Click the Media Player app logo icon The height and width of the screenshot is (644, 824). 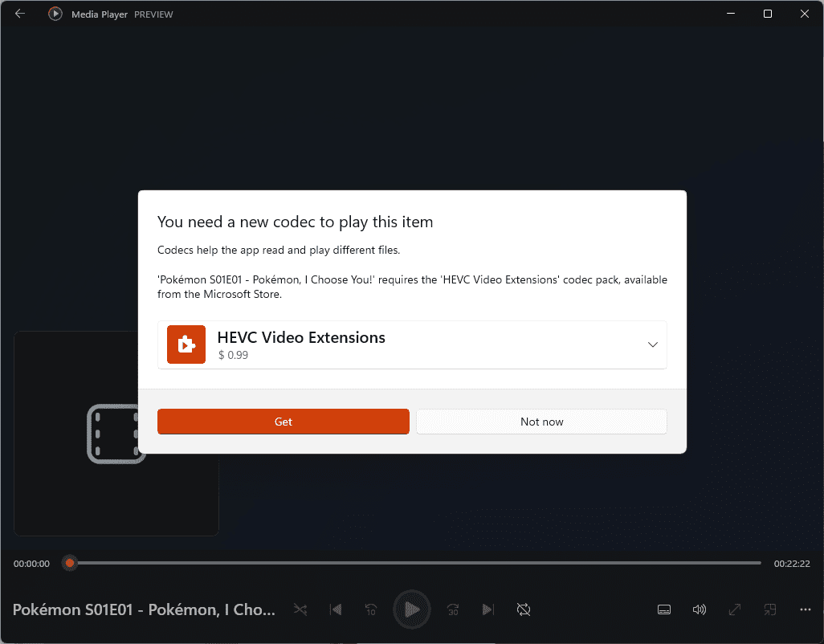(55, 14)
